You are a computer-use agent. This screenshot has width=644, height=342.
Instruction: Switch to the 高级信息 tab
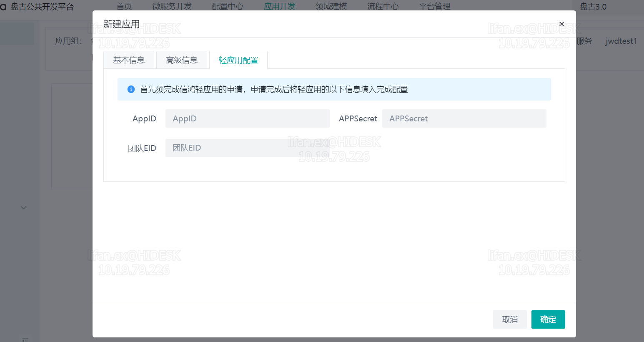pos(182,60)
